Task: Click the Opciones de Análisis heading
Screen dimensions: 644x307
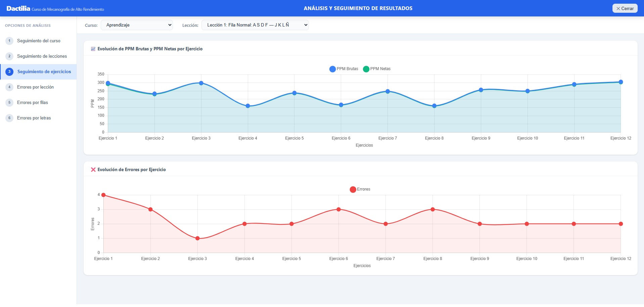Action: coord(28,25)
